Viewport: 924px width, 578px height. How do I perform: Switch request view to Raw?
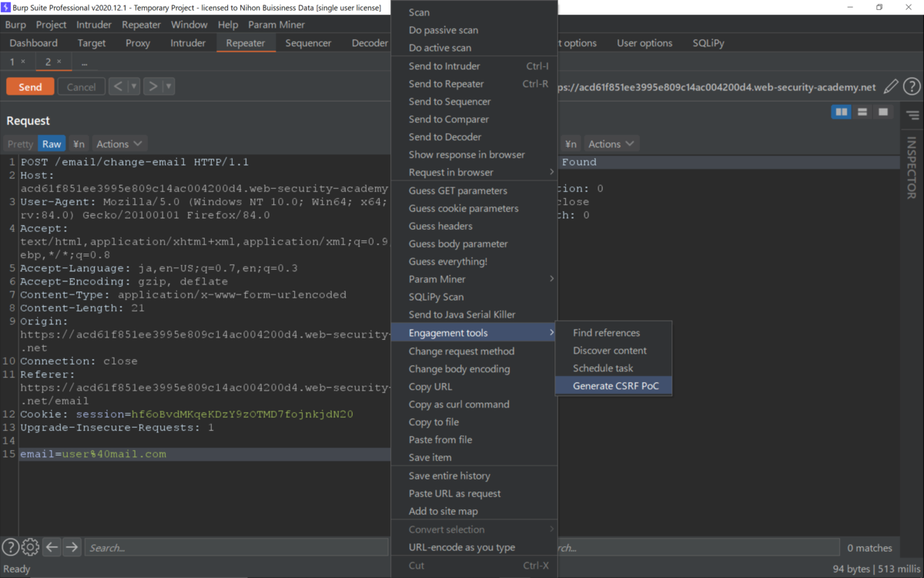[x=52, y=144]
